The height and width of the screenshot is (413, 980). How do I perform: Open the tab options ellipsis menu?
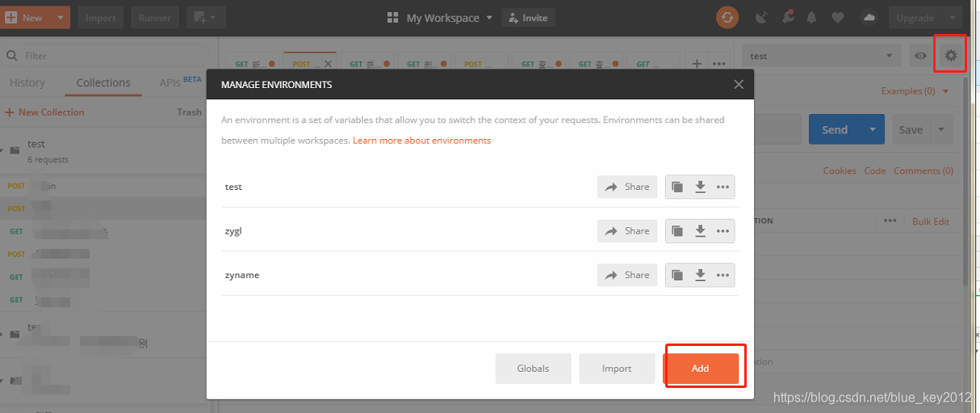click(x=718, y=64)
